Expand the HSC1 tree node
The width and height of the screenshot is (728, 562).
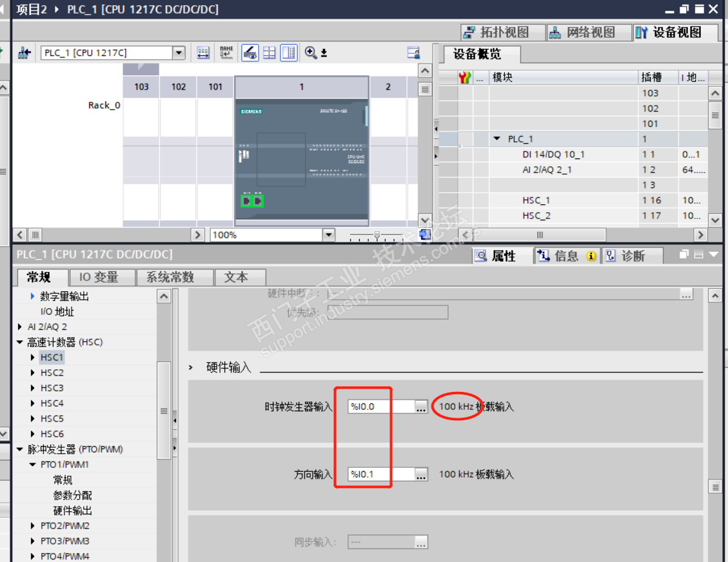tap(32, 357)
